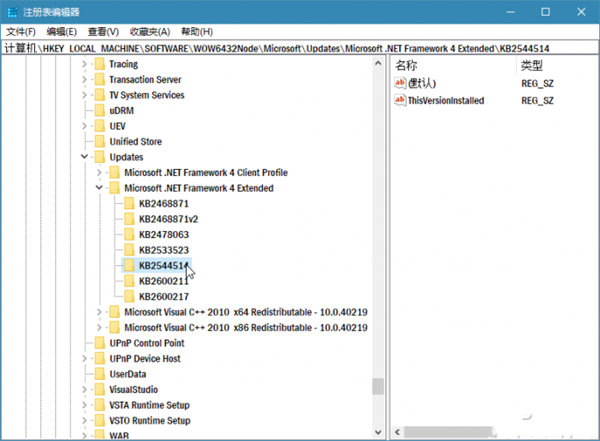Expand the Tracing key node

click(83, 64)
